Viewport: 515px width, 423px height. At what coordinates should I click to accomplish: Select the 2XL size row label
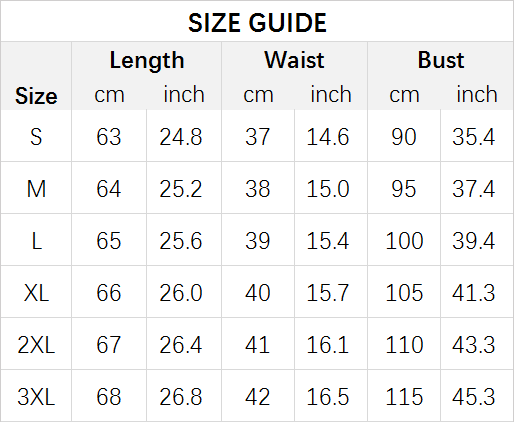36,345
